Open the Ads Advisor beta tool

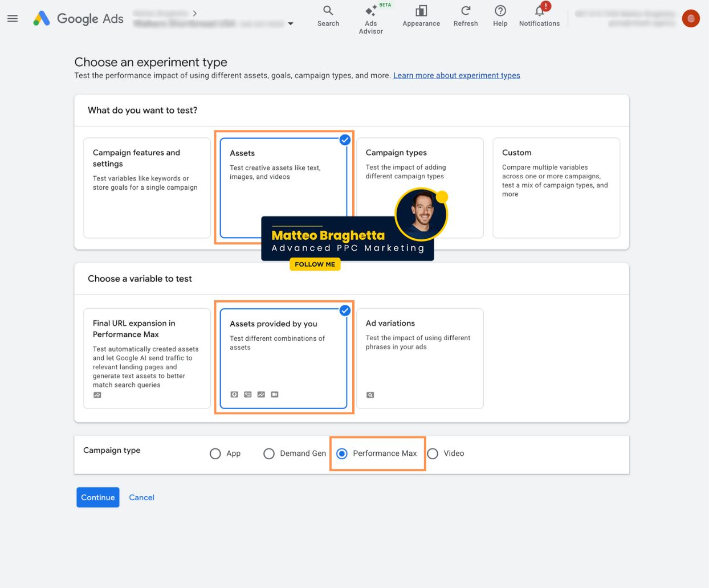tap(370, 11)
